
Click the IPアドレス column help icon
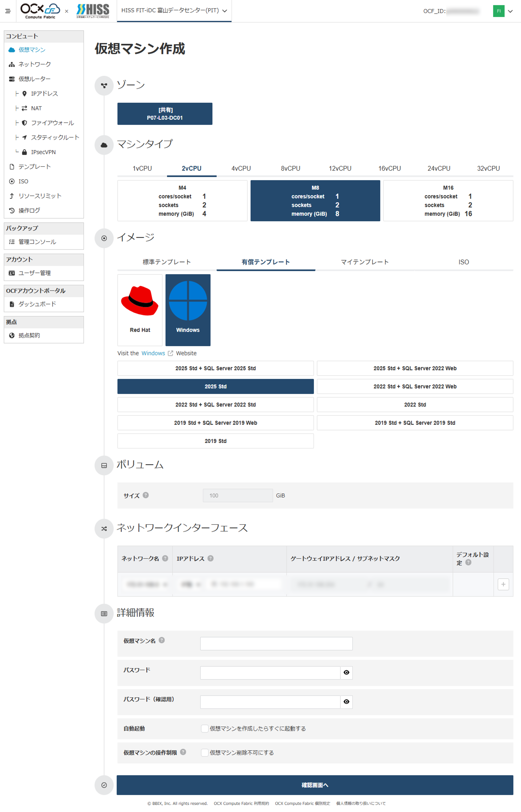coord(210,558)
